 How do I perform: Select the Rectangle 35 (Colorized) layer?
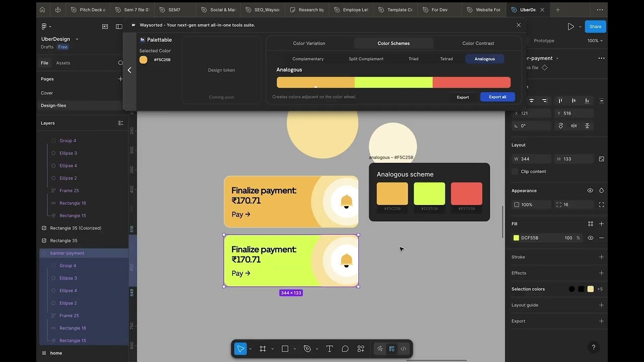[x=75, y=228]
